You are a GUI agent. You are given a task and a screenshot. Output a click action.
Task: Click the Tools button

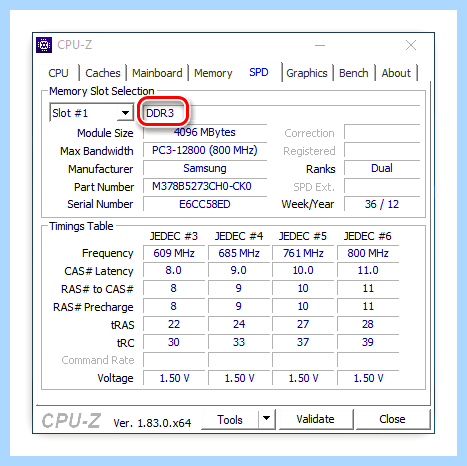(230, 420)
